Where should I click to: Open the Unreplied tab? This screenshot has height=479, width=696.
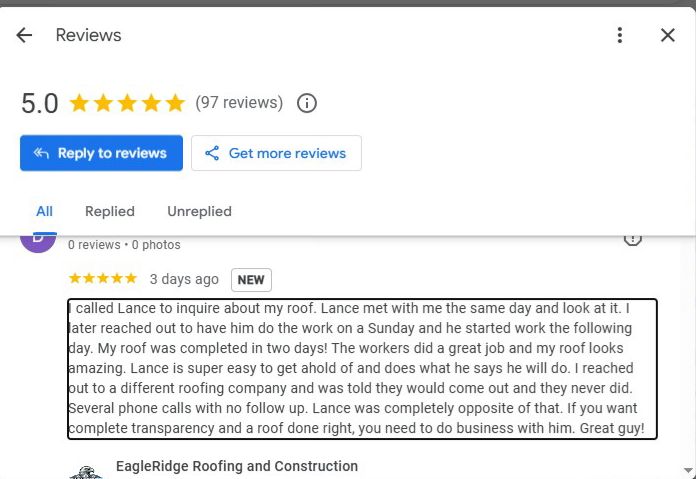click(199, 211)
